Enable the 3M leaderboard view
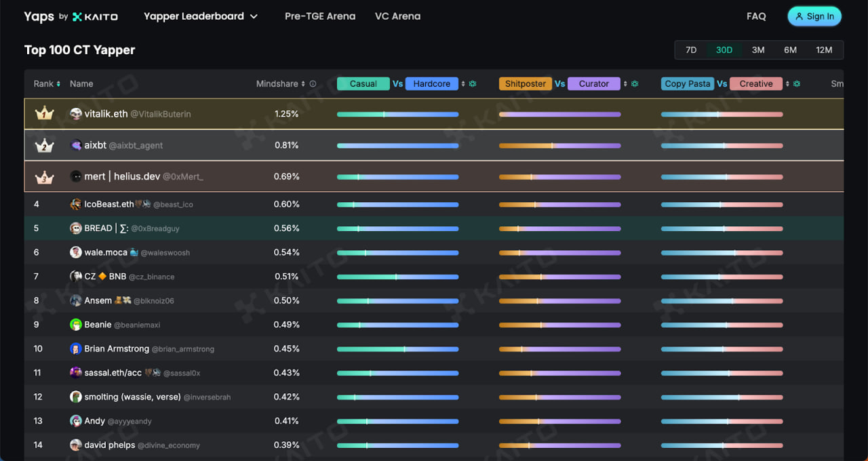The width and height of the screenshot is (868, 461). point(758,49)
